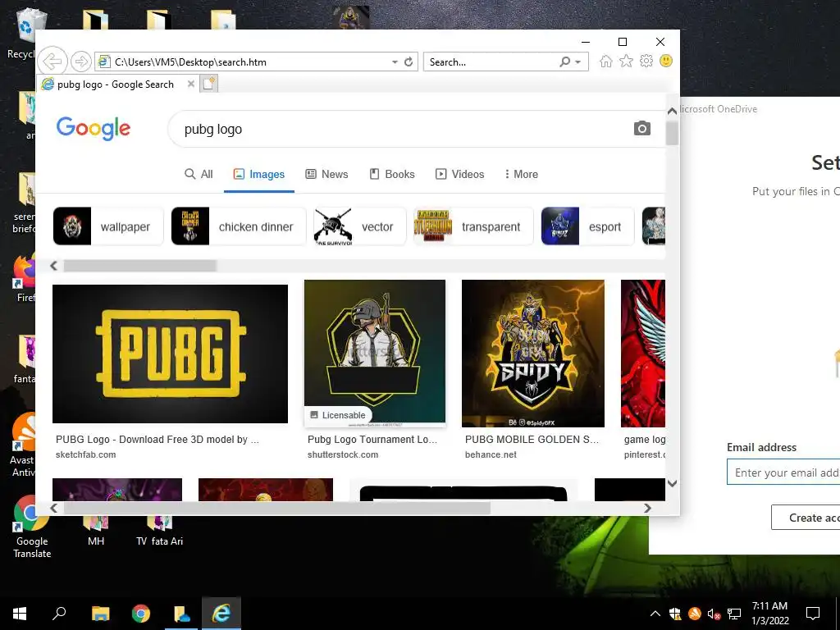
Task: Open IE Tools gear icon
Action: [x=646, y=61]
